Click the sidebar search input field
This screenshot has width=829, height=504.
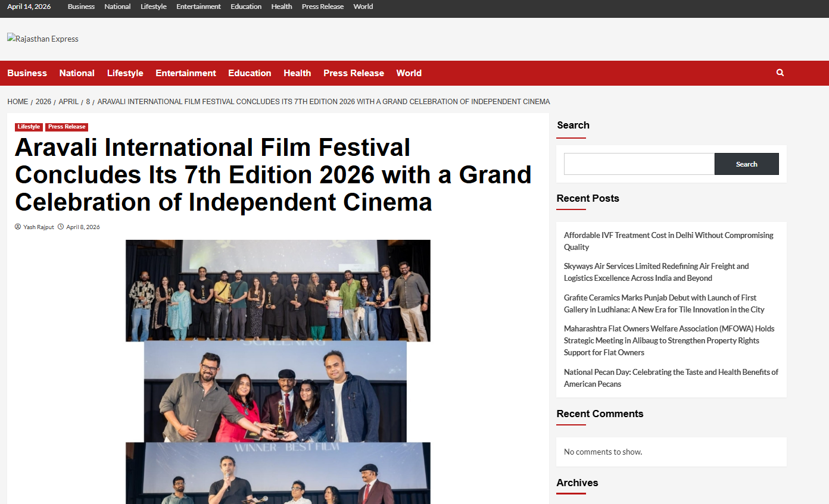click(638, 164)
